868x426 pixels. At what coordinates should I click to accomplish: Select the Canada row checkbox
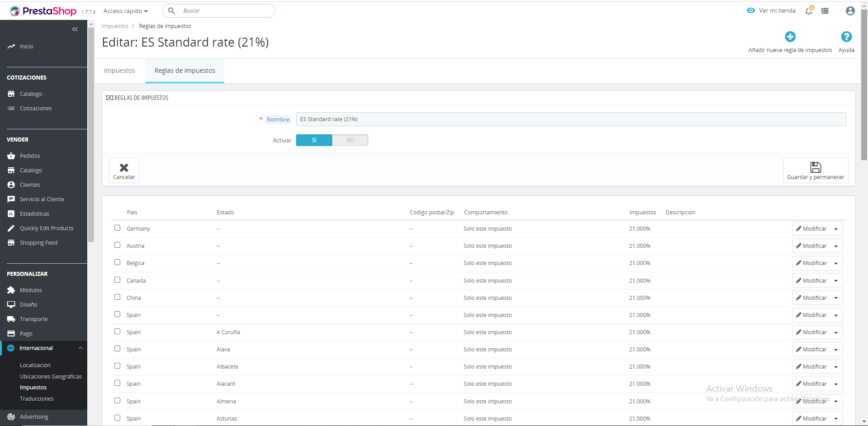click(x=118, y=280)
